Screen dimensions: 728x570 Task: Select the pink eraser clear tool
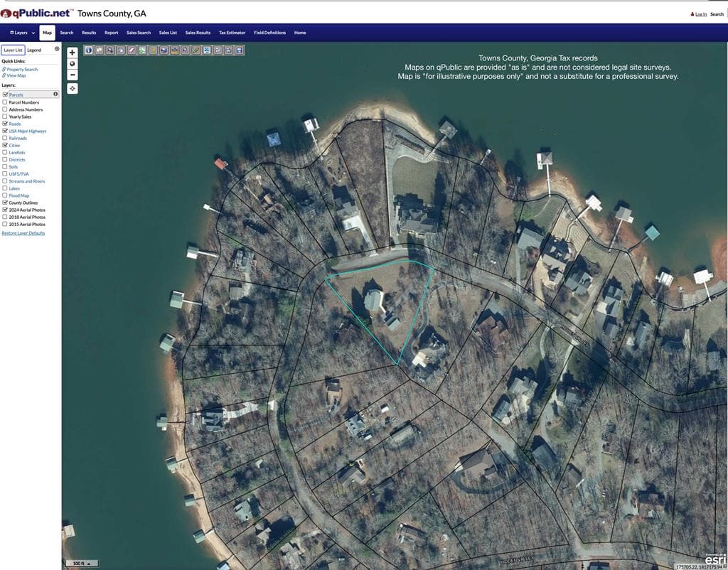132,50
